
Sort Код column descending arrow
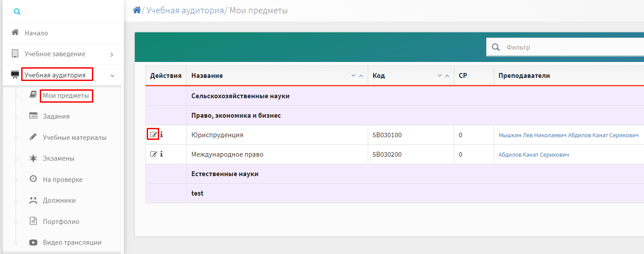click(439, 76)
